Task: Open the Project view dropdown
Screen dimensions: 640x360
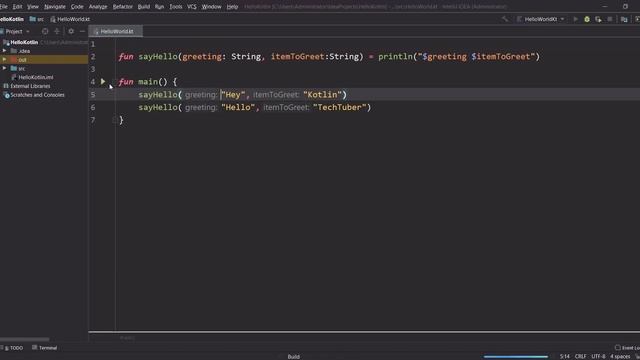Action: coord(28,31)
